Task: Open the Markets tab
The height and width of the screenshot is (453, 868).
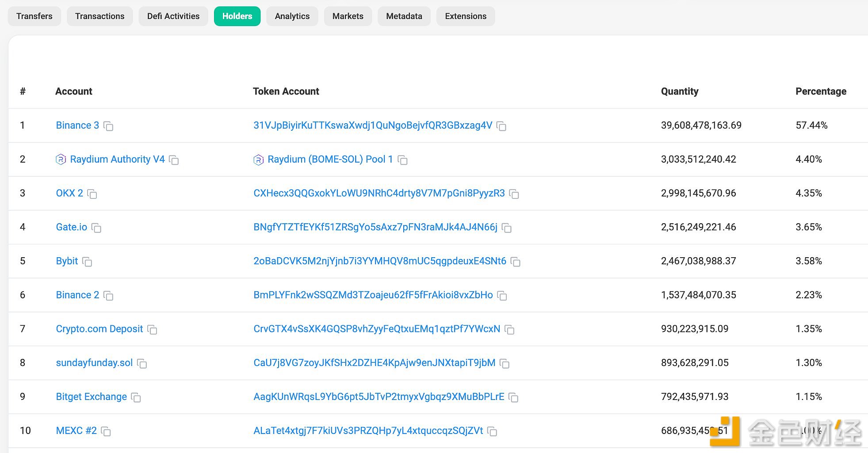Action: point(348,16)
